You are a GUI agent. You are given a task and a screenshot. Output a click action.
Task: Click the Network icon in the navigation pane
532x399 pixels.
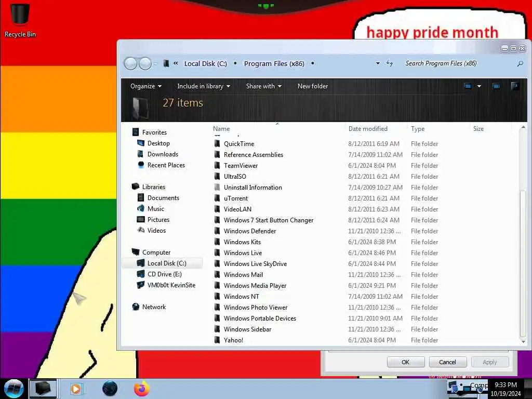point(136,307)
